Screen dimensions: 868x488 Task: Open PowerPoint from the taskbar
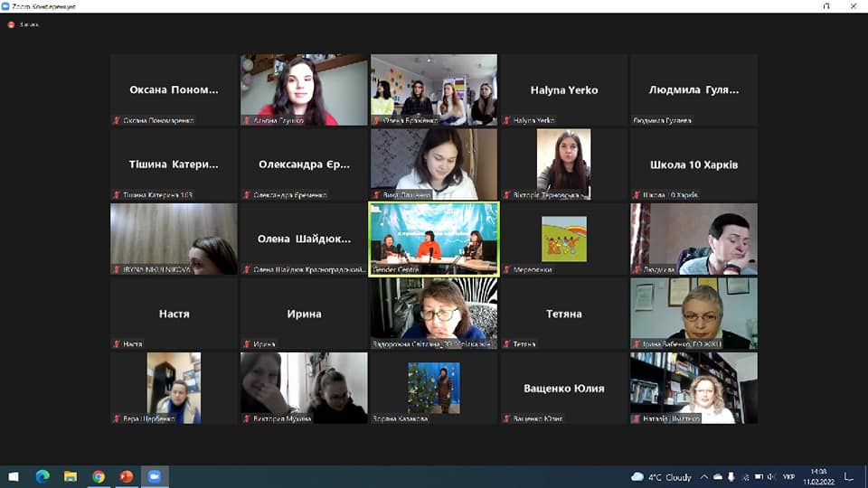pyautogui.click(x=127, y=476)
